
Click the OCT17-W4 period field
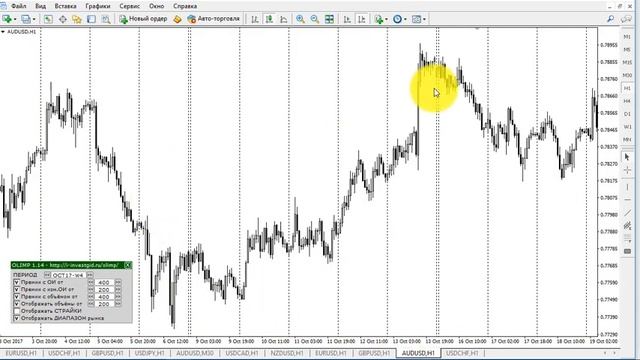pos(68,275)
